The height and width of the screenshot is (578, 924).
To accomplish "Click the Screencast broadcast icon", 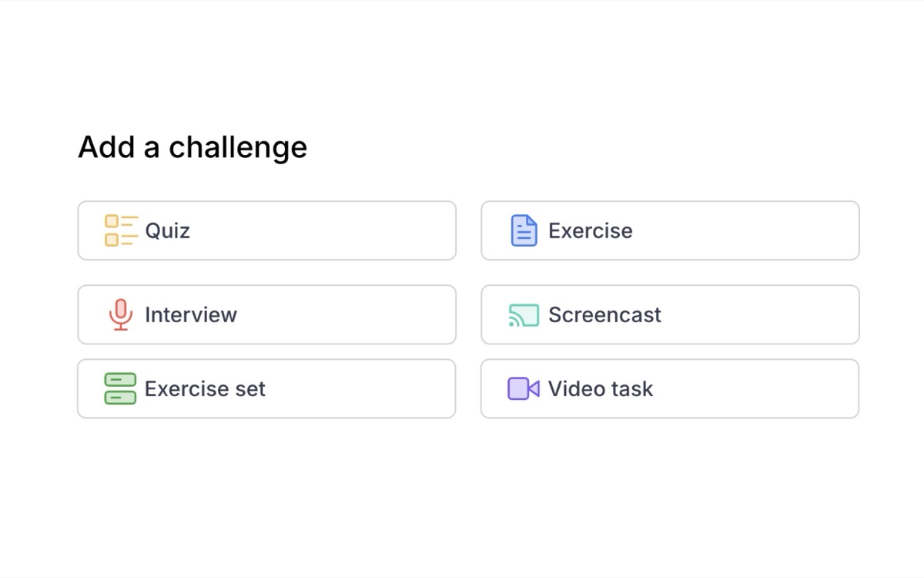I will 523,314.
